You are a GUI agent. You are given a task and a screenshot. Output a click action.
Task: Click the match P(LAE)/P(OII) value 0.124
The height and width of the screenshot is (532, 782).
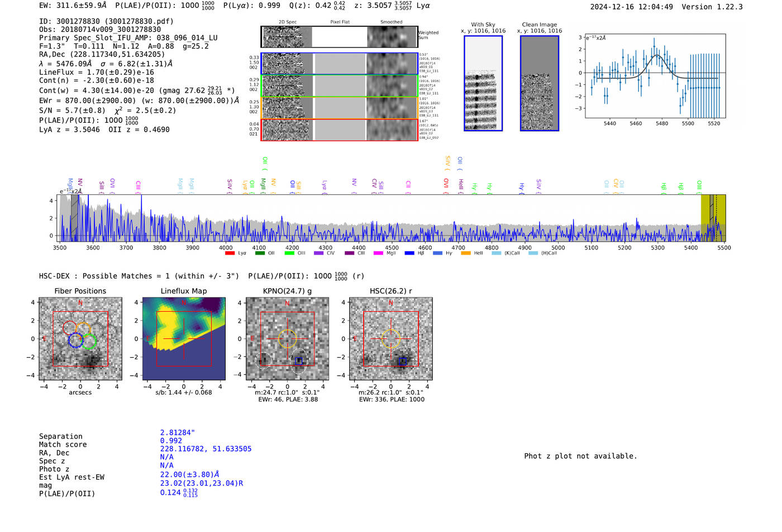(179, 493)
